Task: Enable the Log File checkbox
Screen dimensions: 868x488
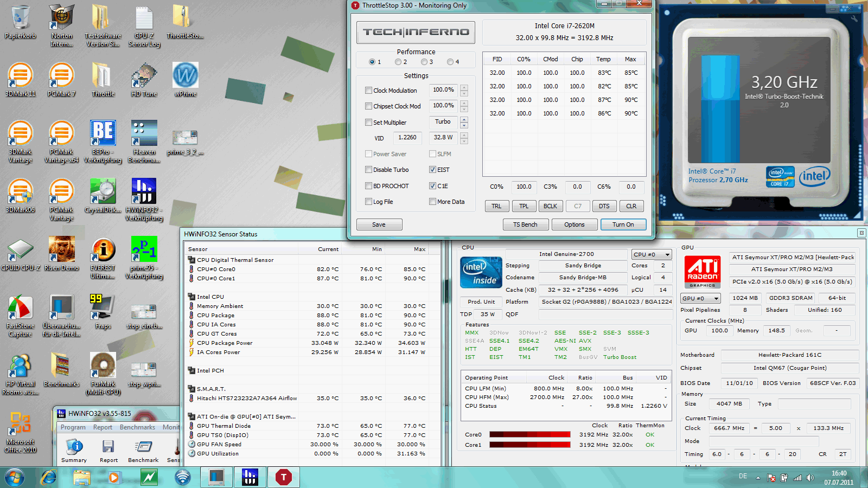Action: pyautogui.click(x=368, y=202)
